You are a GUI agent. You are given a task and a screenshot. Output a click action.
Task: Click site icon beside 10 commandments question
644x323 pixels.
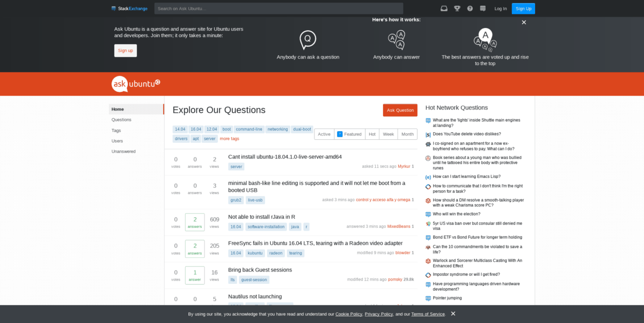428,247
